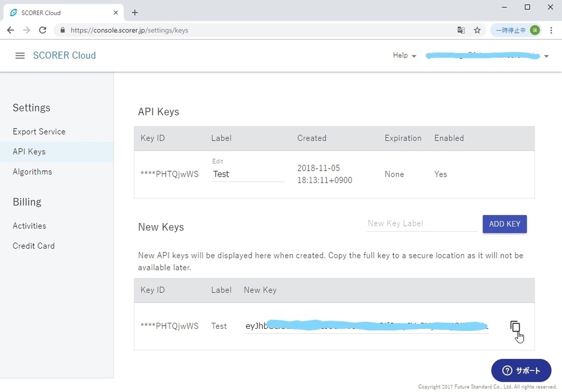The height and width of the screenshot is (392, 562).
Task: Go back to the previous page
Action: click(10, 30)
